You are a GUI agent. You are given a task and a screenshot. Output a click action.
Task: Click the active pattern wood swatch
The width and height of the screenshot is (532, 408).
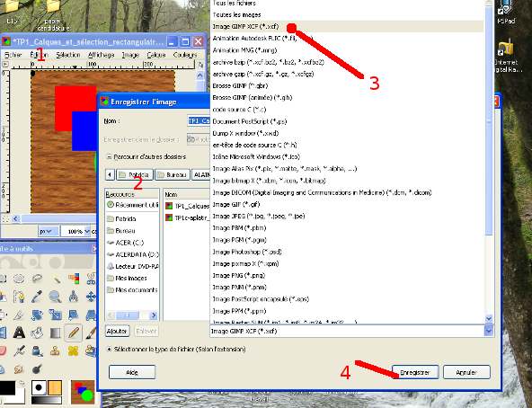click(55, 387)
